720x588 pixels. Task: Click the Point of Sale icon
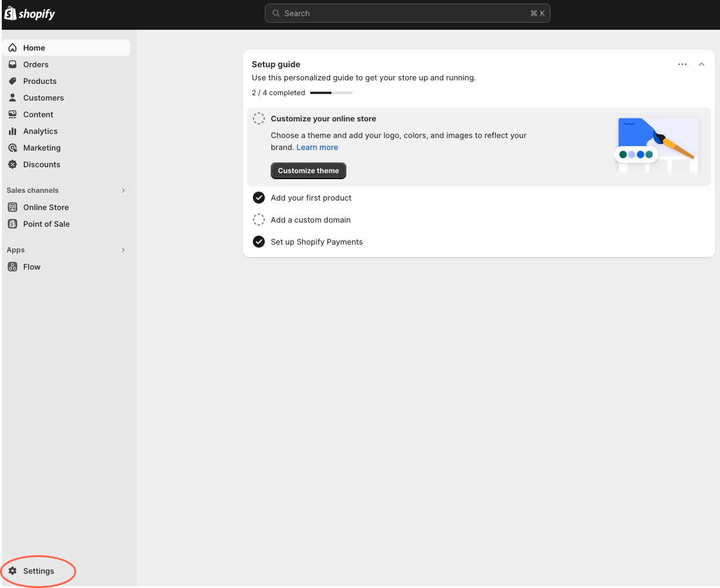[12, 224]
